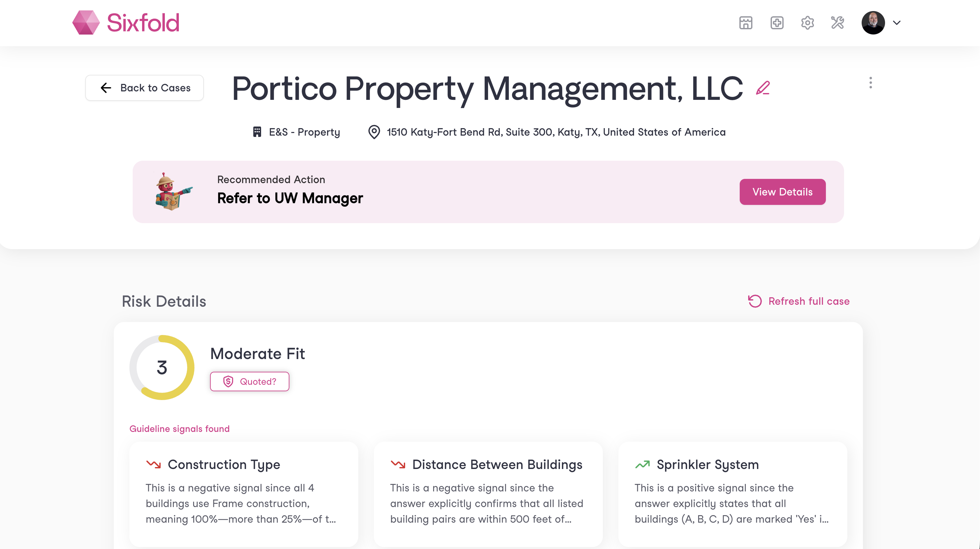
Task: Click the location pin icon
Action: [374, 132]
